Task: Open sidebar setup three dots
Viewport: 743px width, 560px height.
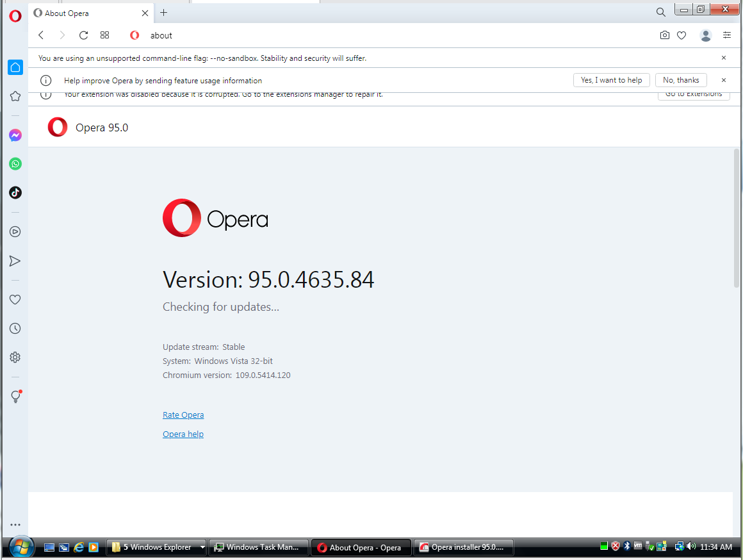Action: (x=15, y=525)
